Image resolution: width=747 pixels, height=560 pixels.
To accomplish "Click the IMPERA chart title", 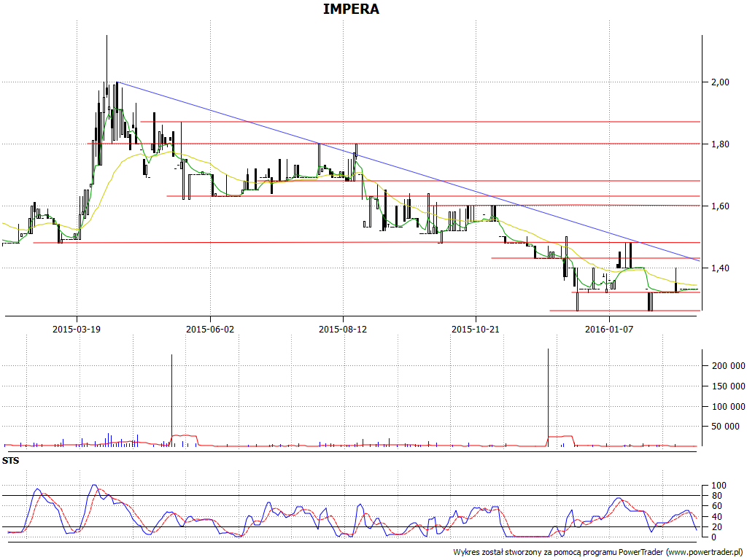I will (351, 9).
